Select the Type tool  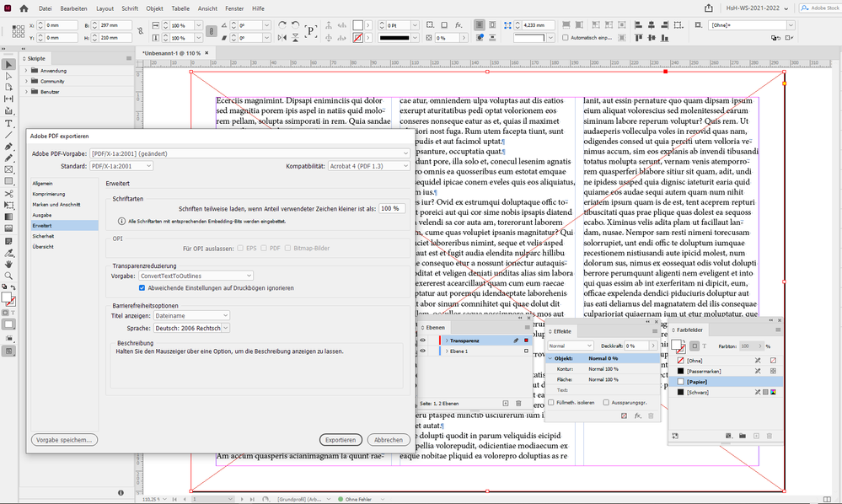tap(8, 123)
